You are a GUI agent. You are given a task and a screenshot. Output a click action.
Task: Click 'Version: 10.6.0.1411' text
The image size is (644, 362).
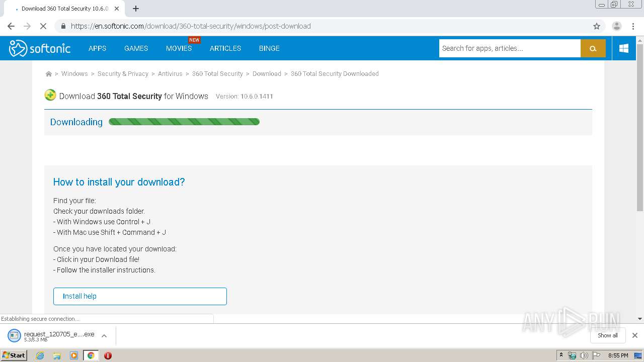[x=245, y=96]
